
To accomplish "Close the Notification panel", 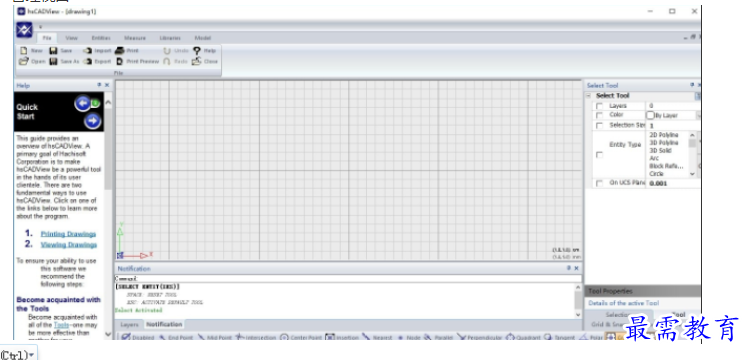I will [576, 269].
